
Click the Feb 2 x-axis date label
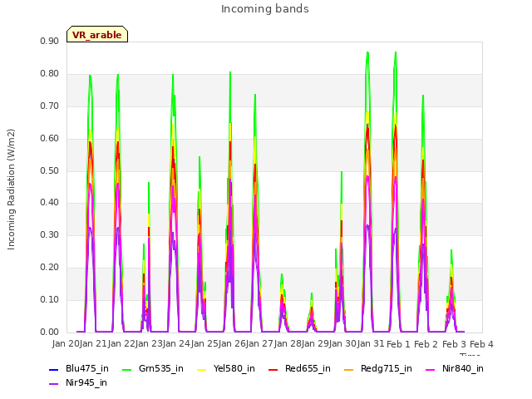click(426, 344)
